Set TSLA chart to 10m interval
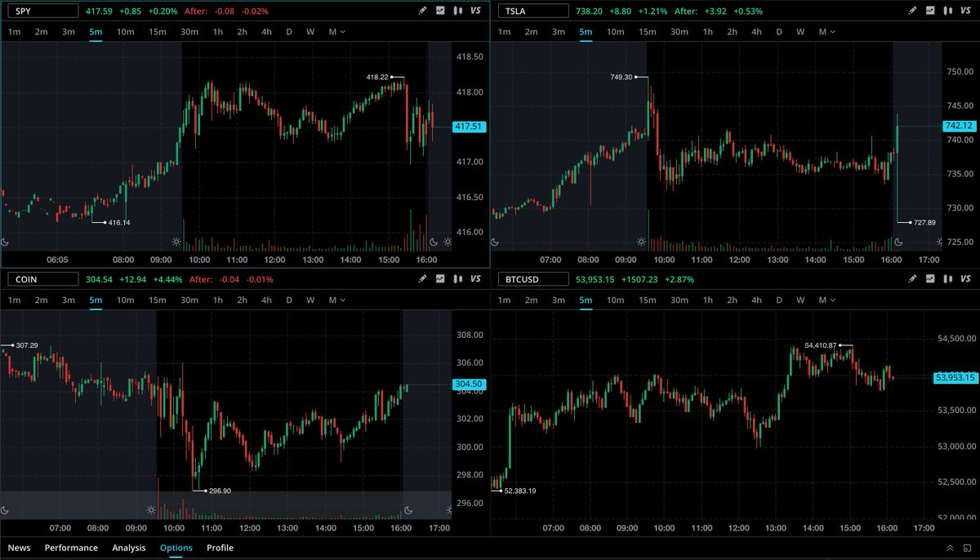The width and height of the screenshot is (980, 560). click(615, 32)
